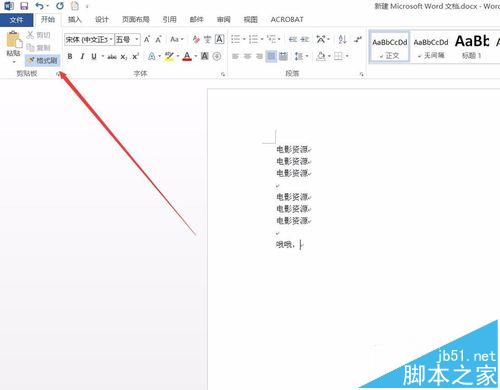Open paragraph dialog launcher
Viewport: 500px width, 390px height.
pyautogui.click(x=362, y=74)
